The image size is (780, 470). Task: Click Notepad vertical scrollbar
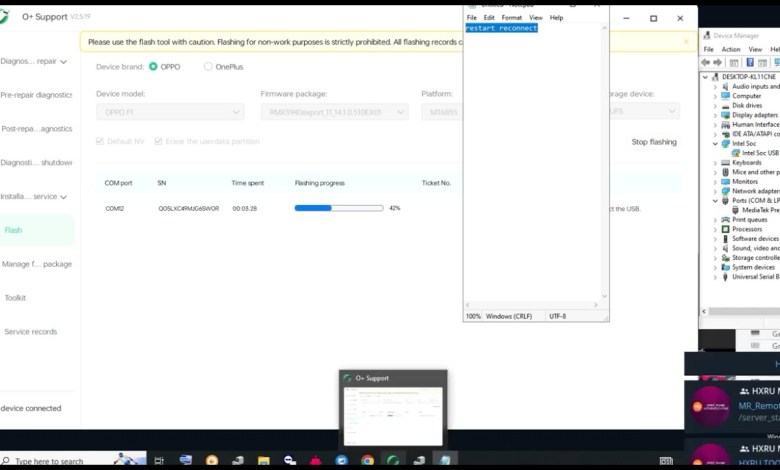click(605, 162)
